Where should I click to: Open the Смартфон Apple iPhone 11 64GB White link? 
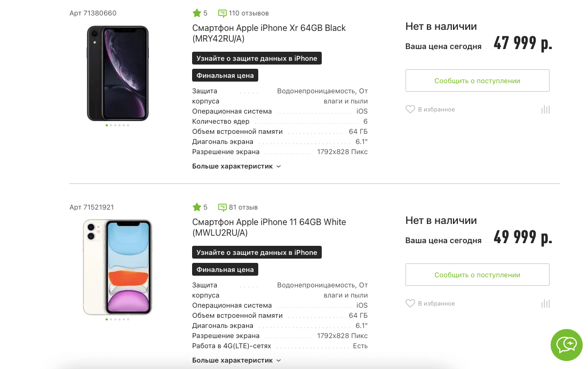(269, 227)
